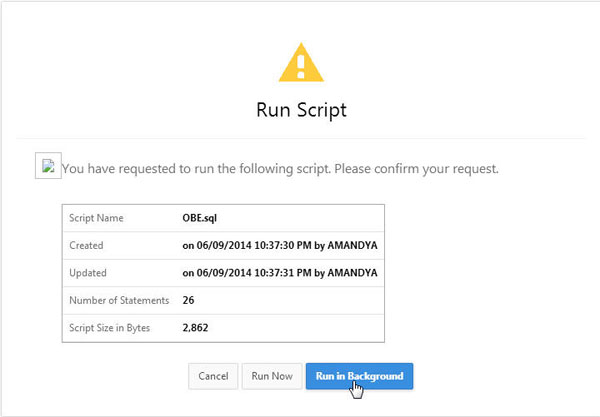Click the Script Size in Bytes label
600x417 pixels.
click(109, 328)
